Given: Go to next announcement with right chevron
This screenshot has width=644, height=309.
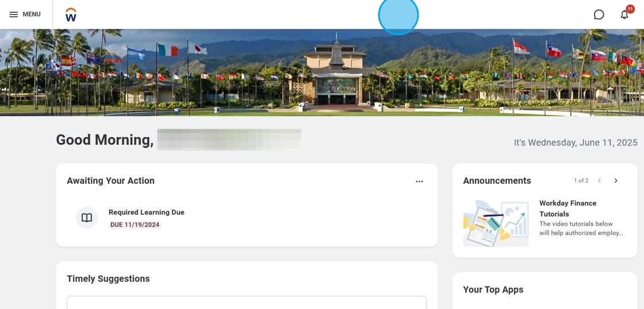Looking at the screenshot, I should pyautogui.click(x=616, y=180).
